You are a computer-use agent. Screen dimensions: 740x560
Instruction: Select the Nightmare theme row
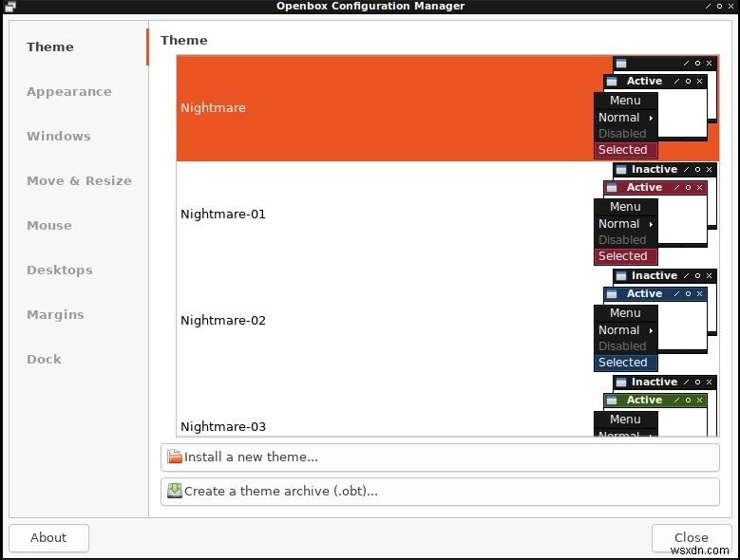(x=447, y=108)
